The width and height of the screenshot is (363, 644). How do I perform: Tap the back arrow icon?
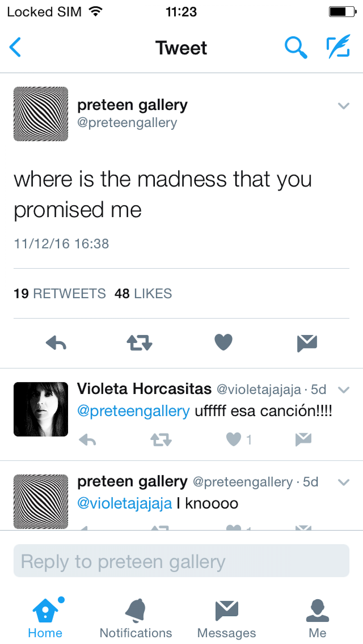(x=15, y=47)
